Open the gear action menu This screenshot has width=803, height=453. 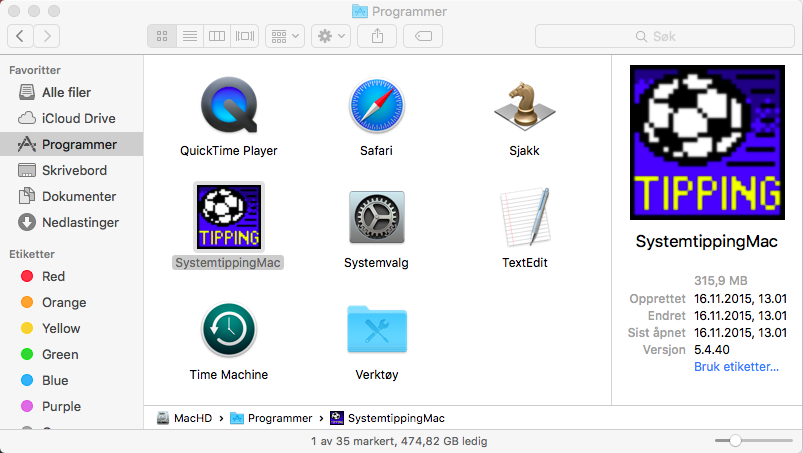point(331,36)
